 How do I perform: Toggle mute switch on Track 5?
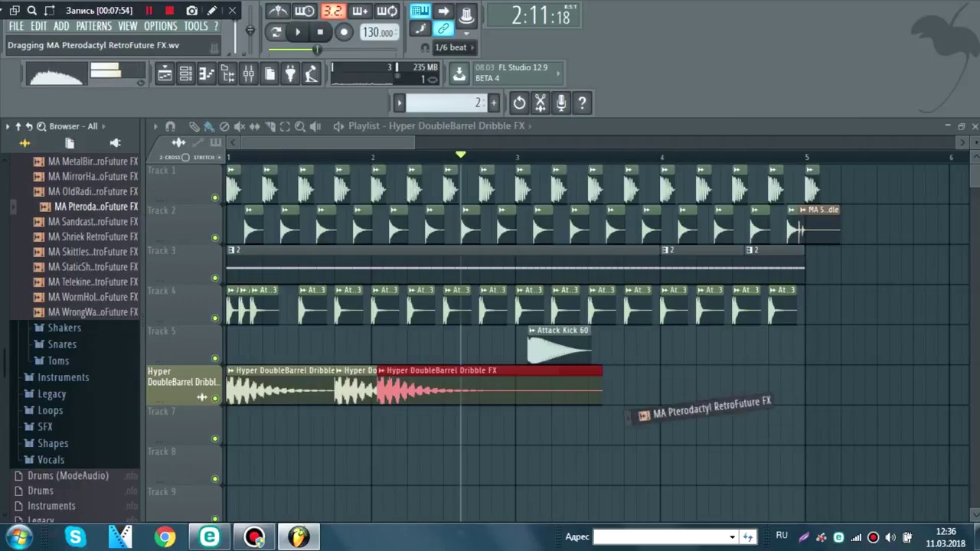click(x=214, y=358)
